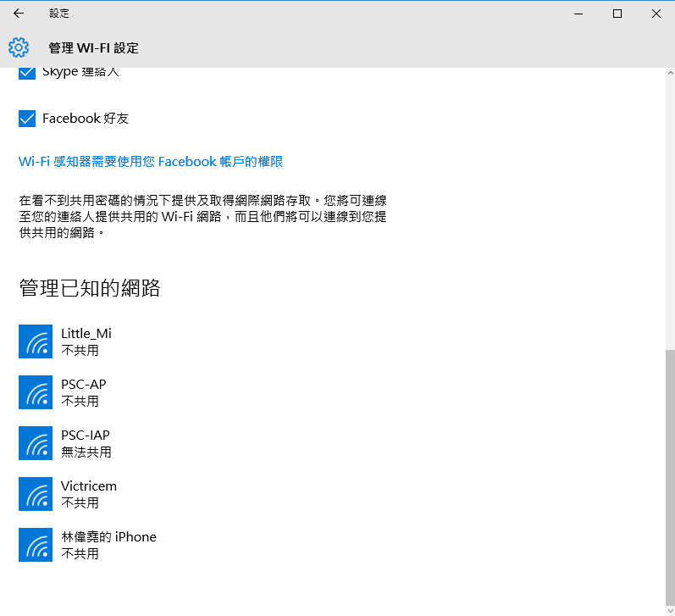Select the Victricem network name

tap(89, 486)
